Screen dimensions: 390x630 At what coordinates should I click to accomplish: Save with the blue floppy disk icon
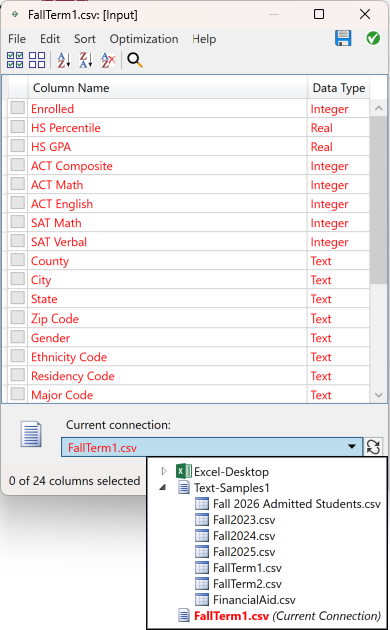point(343,38)
